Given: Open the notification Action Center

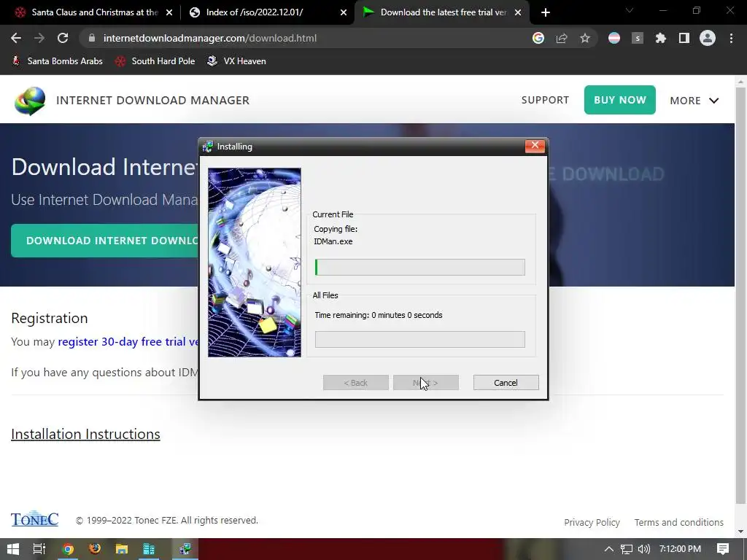Looking at the screenshot, I should click(723, 549).
